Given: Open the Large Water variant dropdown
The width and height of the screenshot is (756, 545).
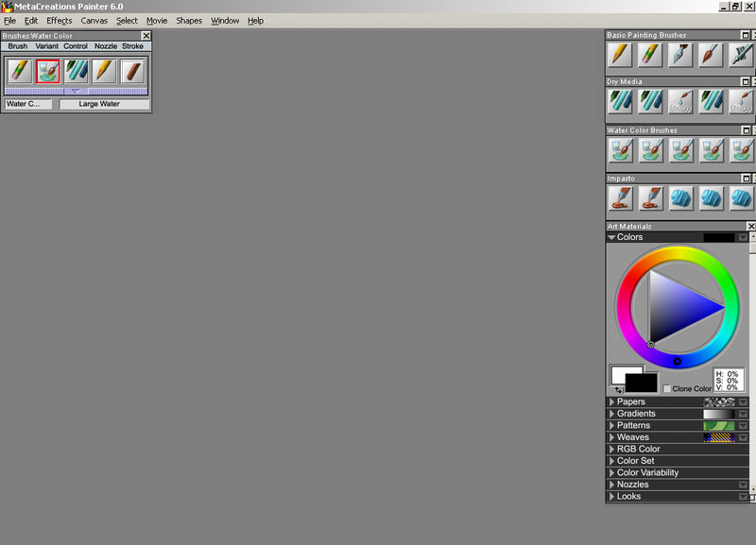Looking at the screenshot, I should click(104, 104).
